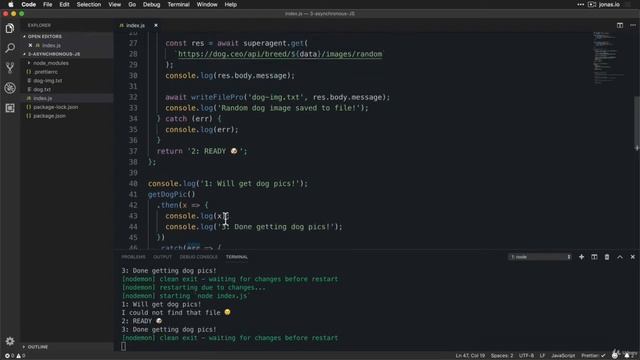Click line number 40 in gutter
Image resolution: width=640 pixels, height=360 pixels.
133,184
